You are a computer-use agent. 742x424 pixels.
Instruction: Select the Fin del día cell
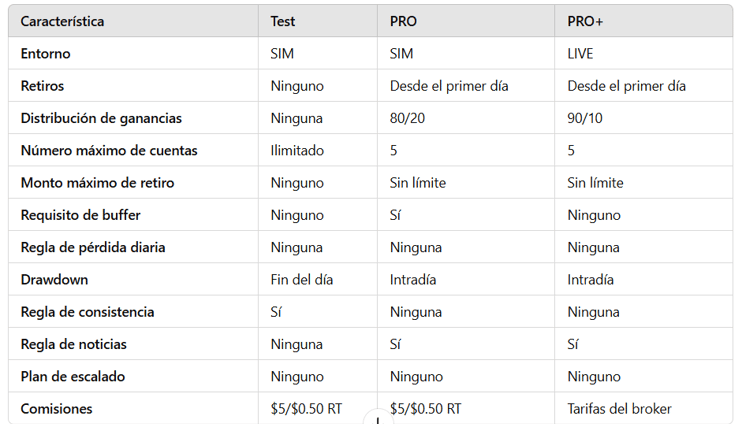(301, 280)
